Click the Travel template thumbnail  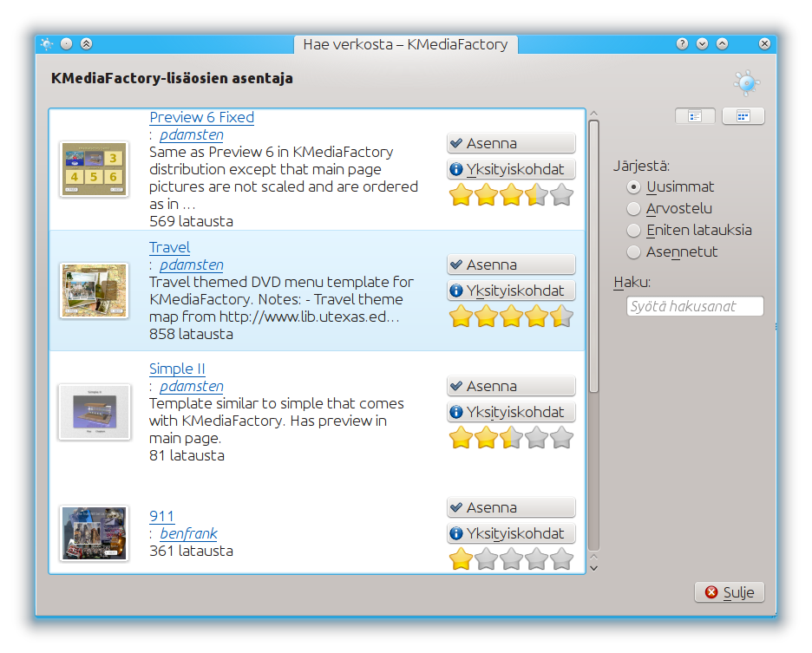coord(94,291)
